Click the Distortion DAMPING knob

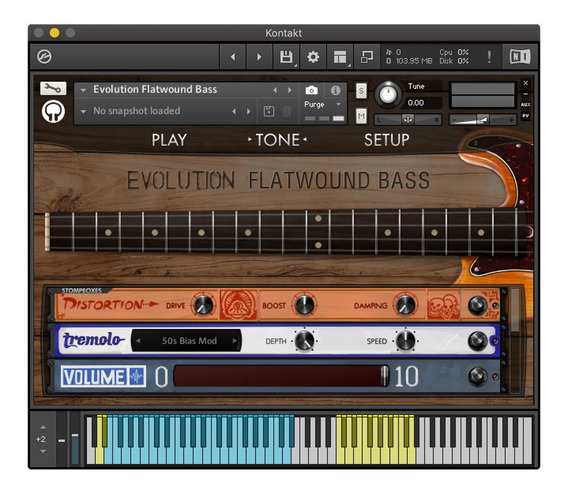pos(405,305)
